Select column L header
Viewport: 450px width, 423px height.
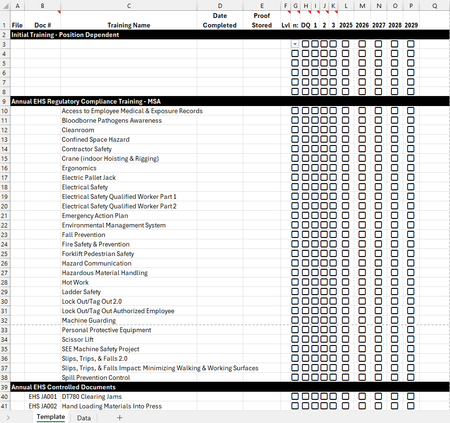(346, 6)
